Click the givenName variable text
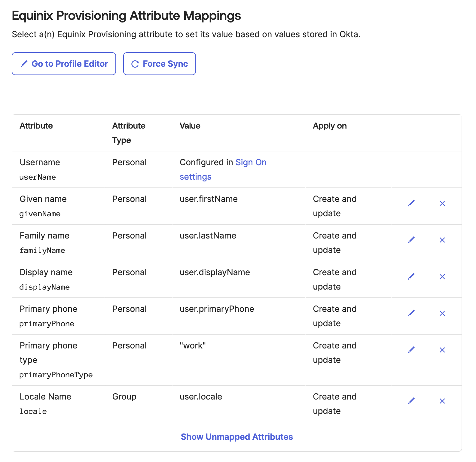476x462 pixels. [x=40, y=214]
